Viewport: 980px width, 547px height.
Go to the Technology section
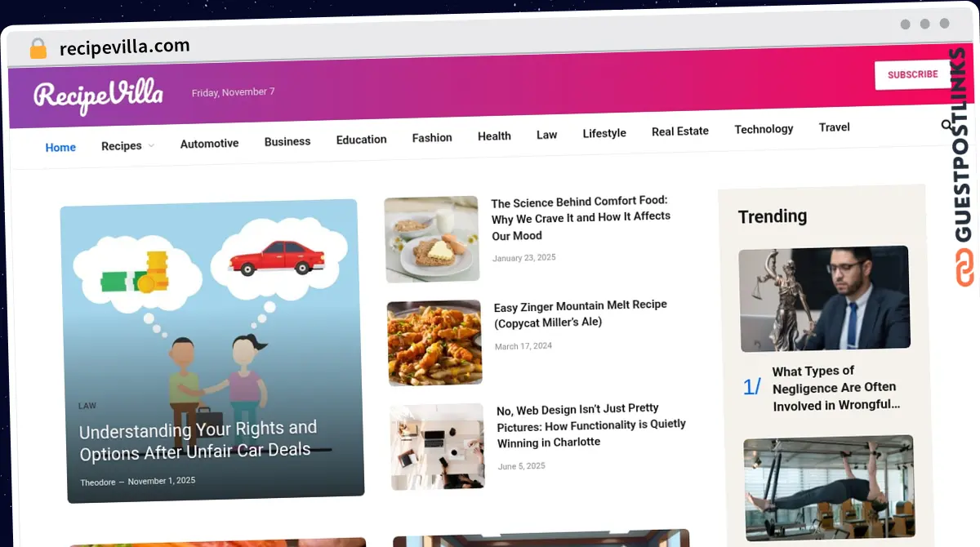[764, 129]
